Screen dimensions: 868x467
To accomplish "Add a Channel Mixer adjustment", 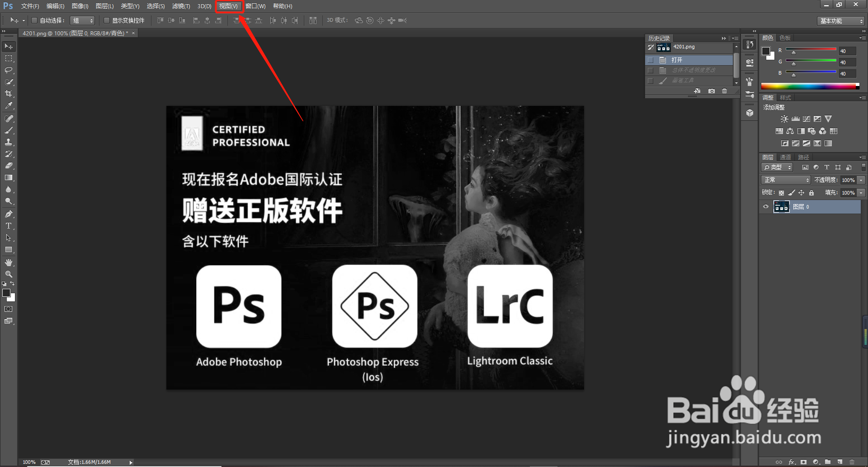I will click(x=823, y=131).
